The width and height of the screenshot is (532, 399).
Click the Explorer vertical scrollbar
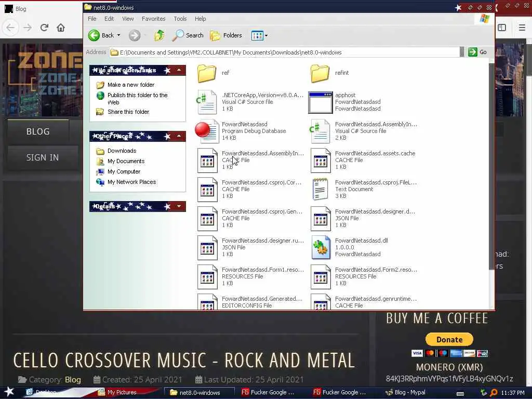[x=491, y=166]
